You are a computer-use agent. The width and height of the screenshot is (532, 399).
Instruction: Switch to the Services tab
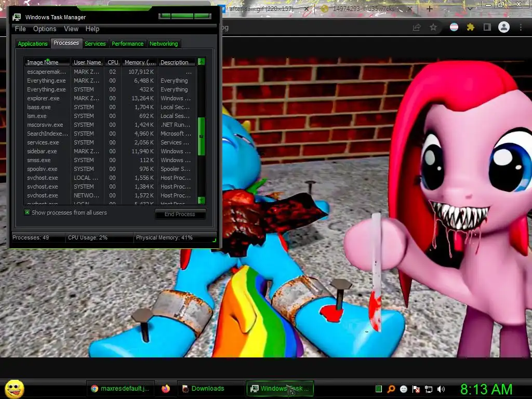[95, 44]
